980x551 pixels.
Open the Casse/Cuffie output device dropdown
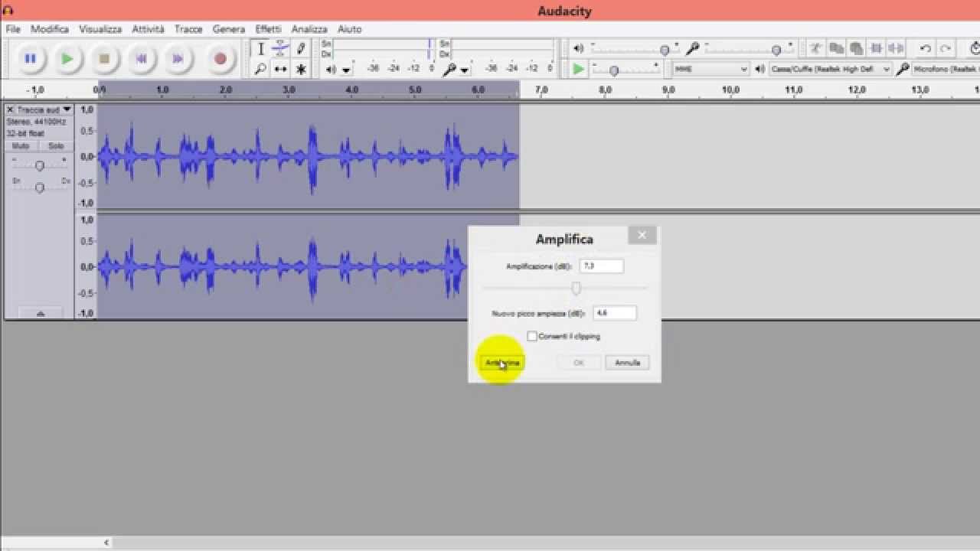point(831,69)
